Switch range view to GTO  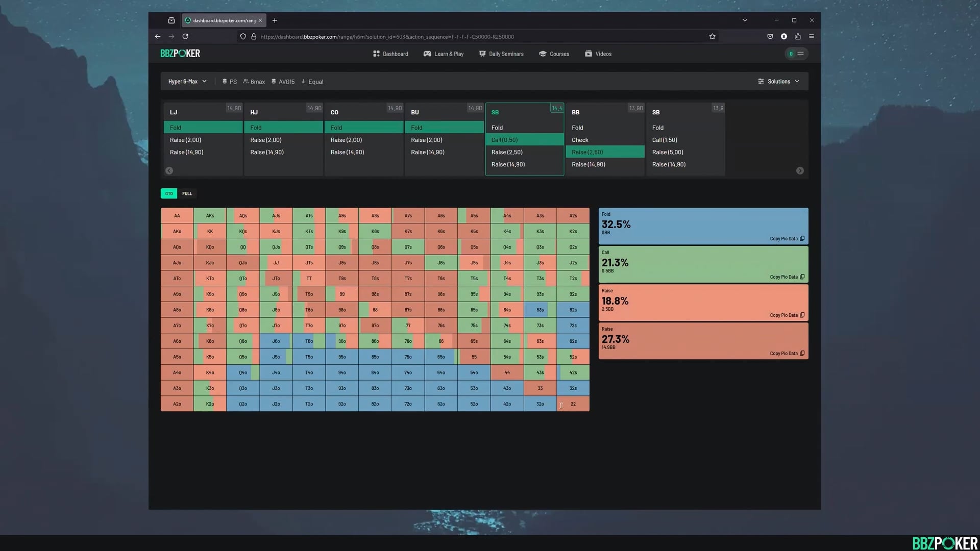(169, 194)
